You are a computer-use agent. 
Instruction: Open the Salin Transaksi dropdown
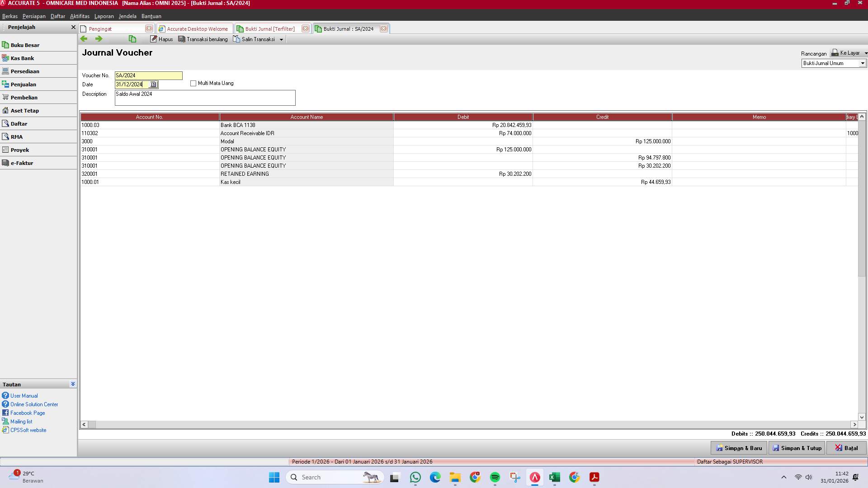point(282,39)
